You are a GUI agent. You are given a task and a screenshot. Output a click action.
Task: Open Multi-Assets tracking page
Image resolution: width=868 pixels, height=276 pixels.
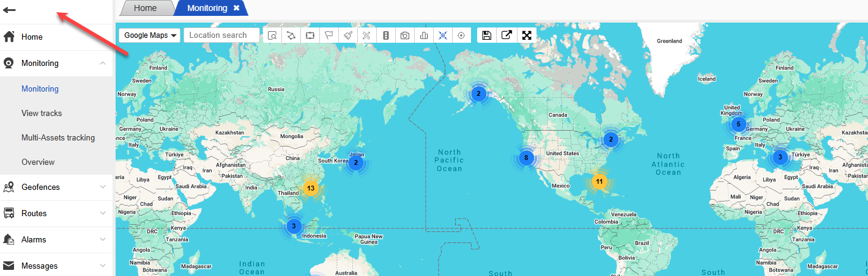(x=58, y=137)
